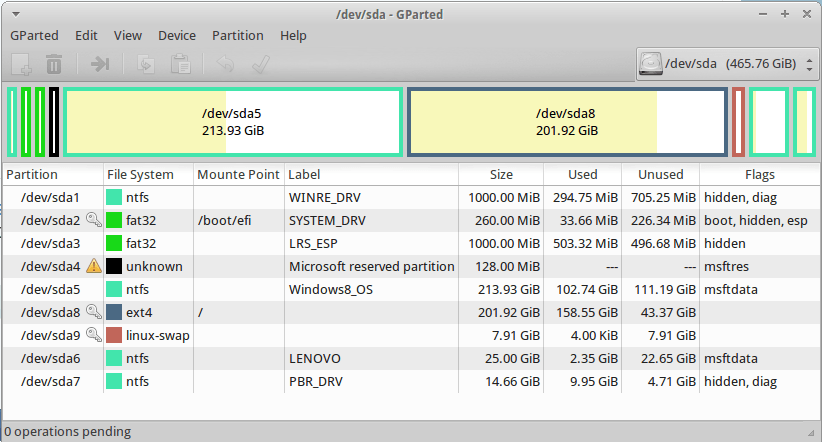This screenshot has width=822, height=442.
Task: Open the Device menu
Action: pos(177,35)
